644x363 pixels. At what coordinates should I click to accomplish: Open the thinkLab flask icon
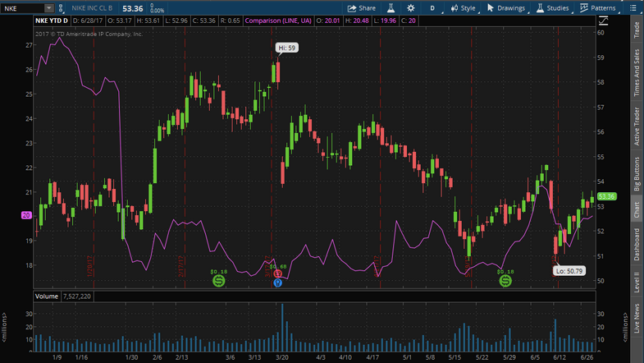click(x=391, y=8)
